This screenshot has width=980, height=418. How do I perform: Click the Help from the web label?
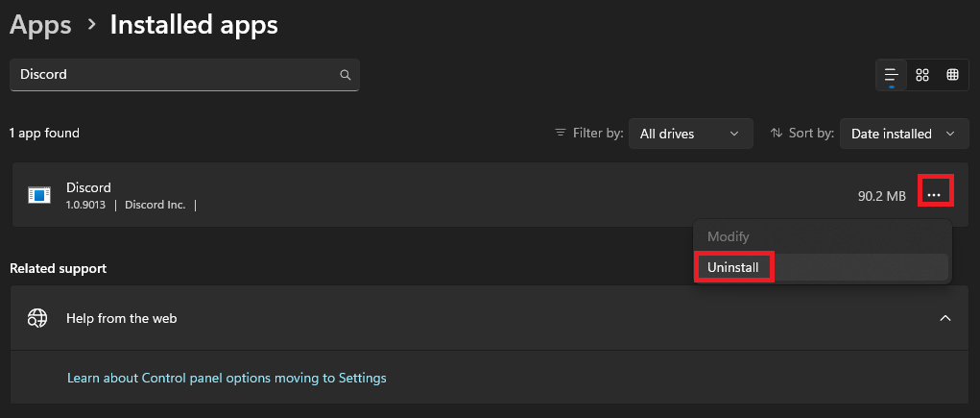[121, 318]
